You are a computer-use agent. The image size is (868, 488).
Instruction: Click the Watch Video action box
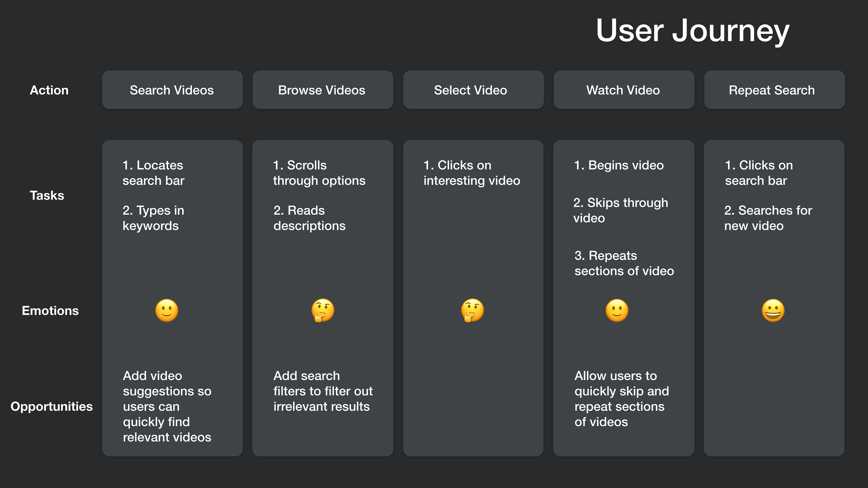[x=623, y=90]
